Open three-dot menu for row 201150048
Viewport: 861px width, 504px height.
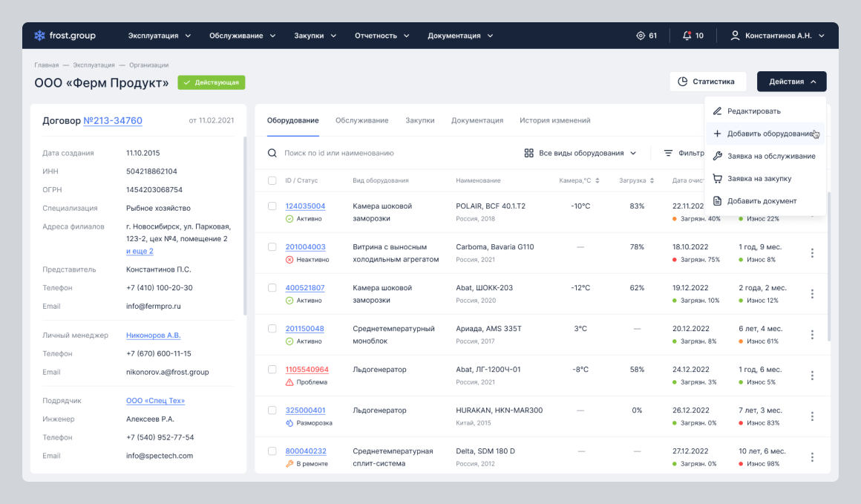click(x=812, y=335)
